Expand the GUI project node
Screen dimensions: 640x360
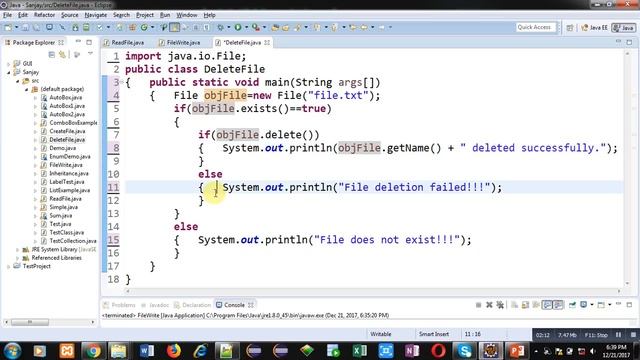pyautogui.click(x=9, y=64)
